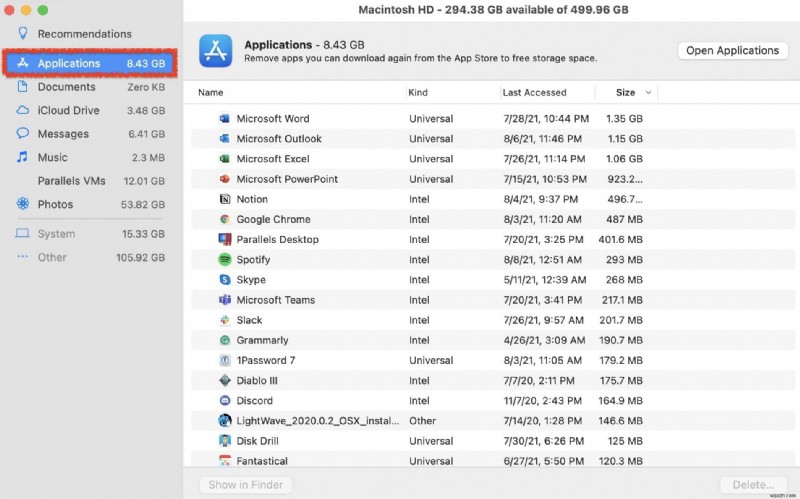The image size is (800, 499).
Task: Select the Microsoft Word row name
Action: click(273, 118)
